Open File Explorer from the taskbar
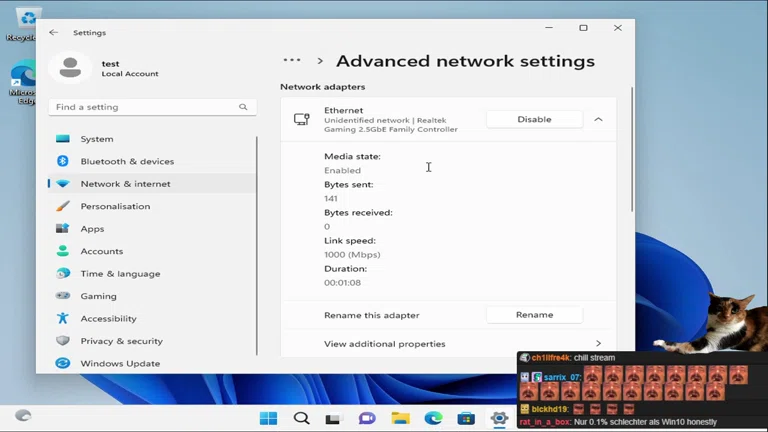This screenshot has height=432, width=768. pyautogui.click(x=400, y=418)
